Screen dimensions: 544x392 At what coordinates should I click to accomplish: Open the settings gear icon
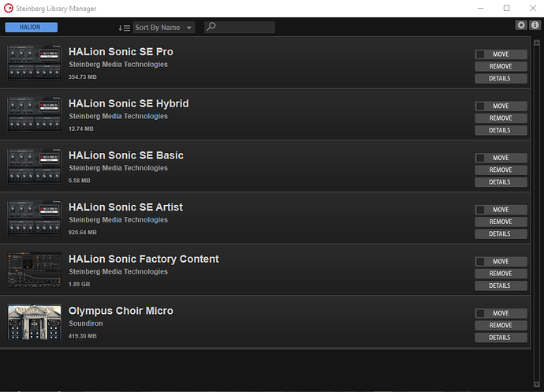tap(521, 25)
